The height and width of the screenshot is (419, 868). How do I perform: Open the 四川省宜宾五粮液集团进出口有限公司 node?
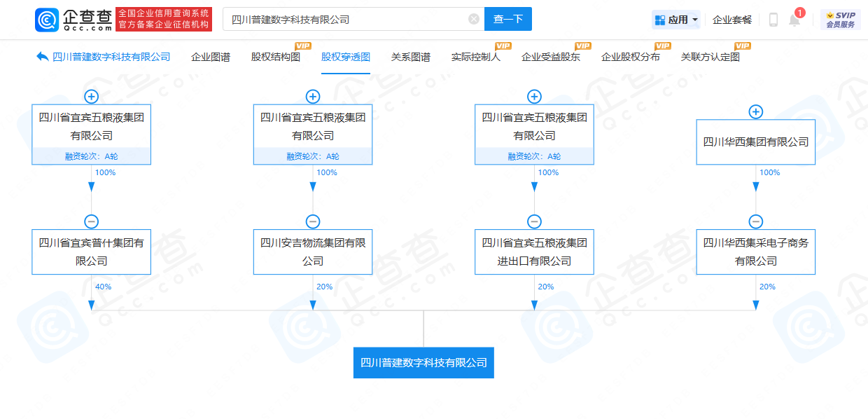[x=534, y=252]
